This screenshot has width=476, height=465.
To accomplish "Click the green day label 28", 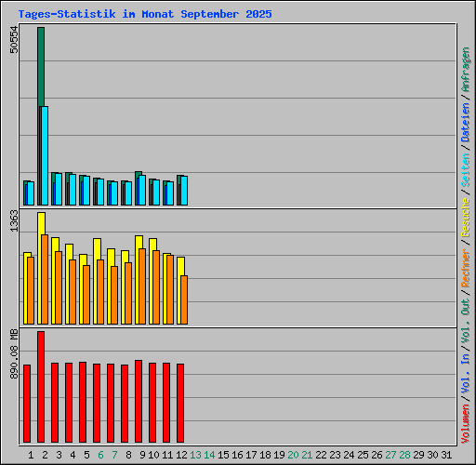I will coord(404,455).
